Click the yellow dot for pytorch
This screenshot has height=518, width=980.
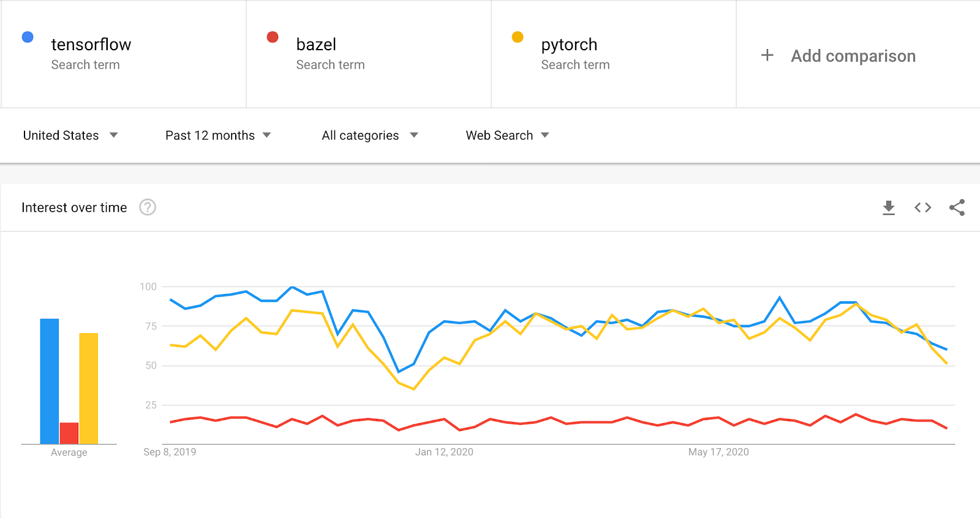tap(518, 37)
